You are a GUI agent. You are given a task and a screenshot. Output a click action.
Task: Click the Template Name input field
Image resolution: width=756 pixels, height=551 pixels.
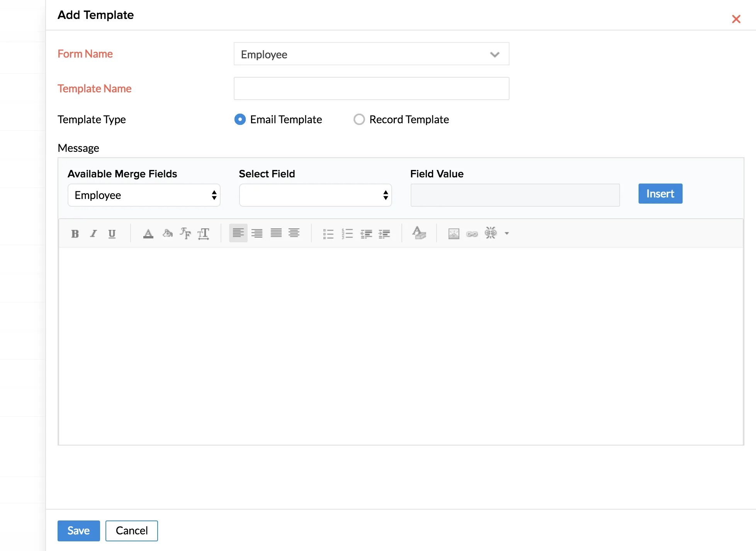click(x=372, y=88)
